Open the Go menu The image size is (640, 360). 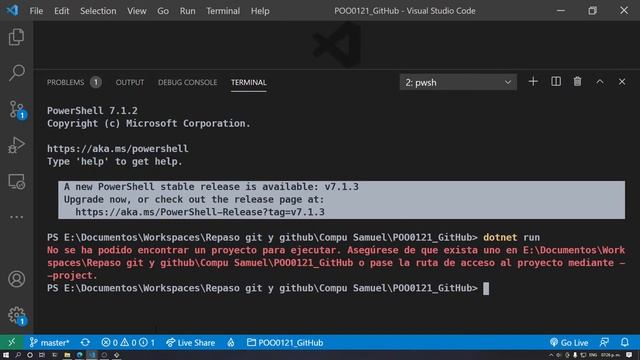tap(163, 11)
